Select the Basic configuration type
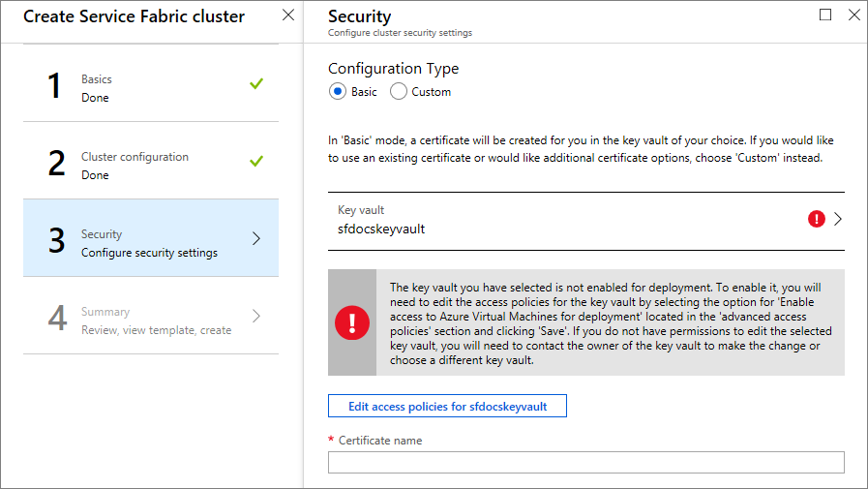Image resolution: width=868 pixels, height=489 pixels. pos(338,91)
